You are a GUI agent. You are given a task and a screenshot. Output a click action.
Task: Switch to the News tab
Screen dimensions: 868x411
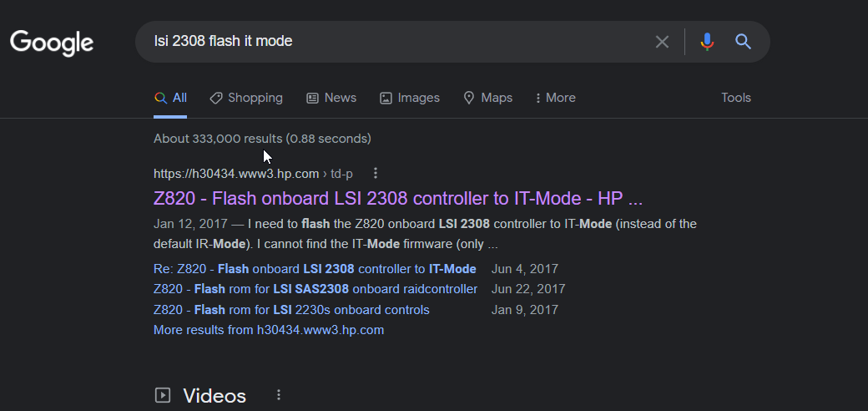click(331, 98)
